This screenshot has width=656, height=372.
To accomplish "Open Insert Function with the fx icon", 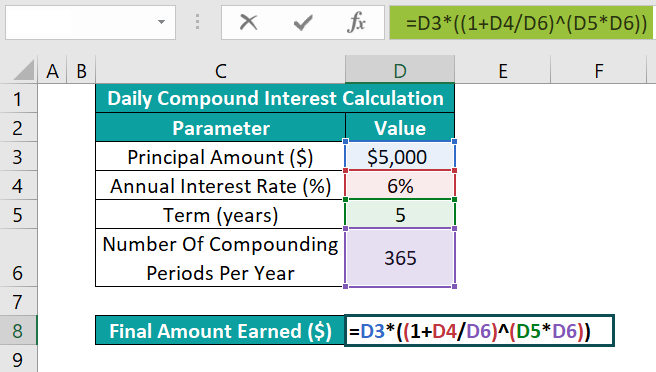I will [356, 22].
